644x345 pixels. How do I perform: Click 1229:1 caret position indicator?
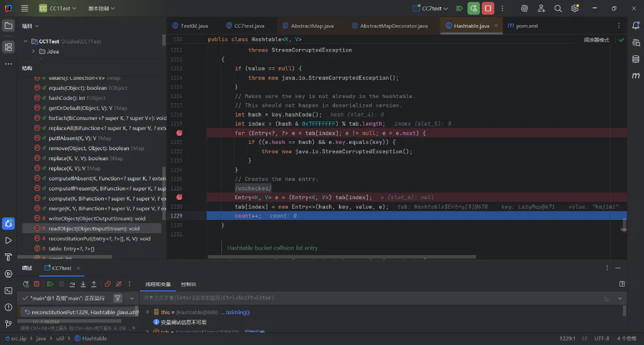[567, 339]
